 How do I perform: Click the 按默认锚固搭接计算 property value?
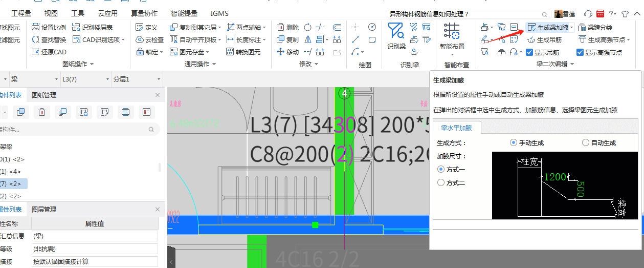(x=95, y=261)
